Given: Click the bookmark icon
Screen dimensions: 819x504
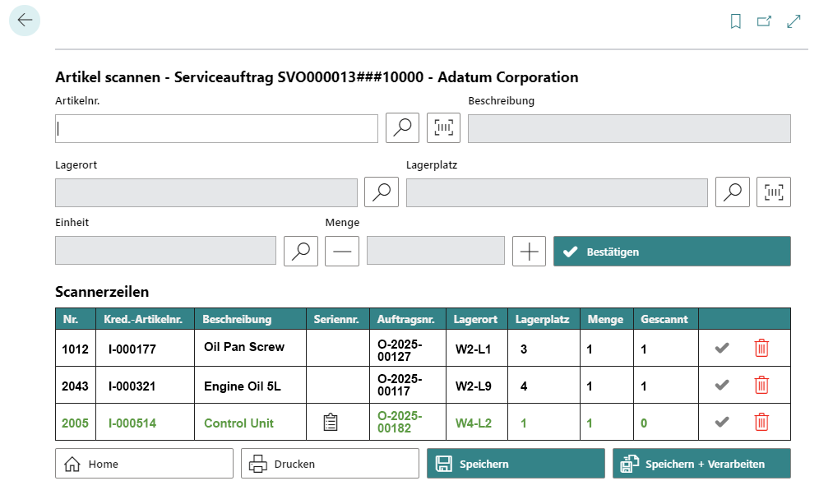Looking at the screenshot, I should coord(735,21).
